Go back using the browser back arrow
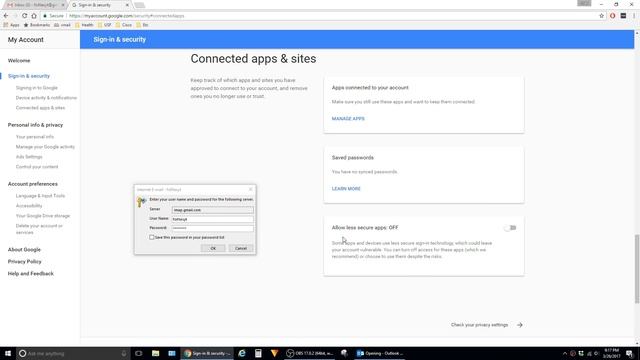This screenshot has height=360, width=640. (6, 16)
